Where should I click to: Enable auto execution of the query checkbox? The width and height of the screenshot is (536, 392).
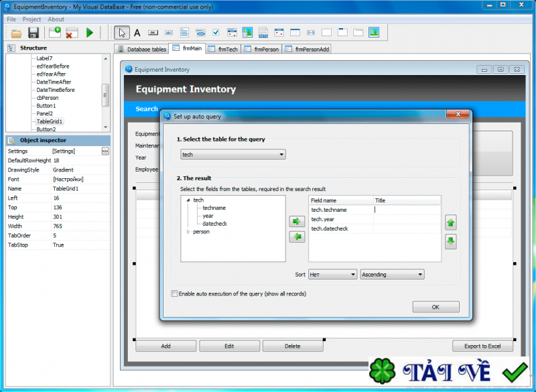click(173, 293)
